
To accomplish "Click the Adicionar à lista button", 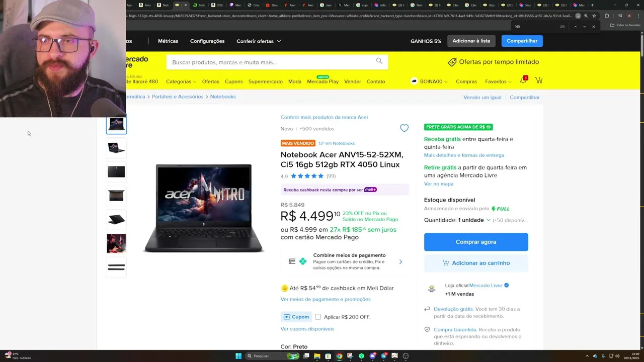I will (x=471, y=41).
